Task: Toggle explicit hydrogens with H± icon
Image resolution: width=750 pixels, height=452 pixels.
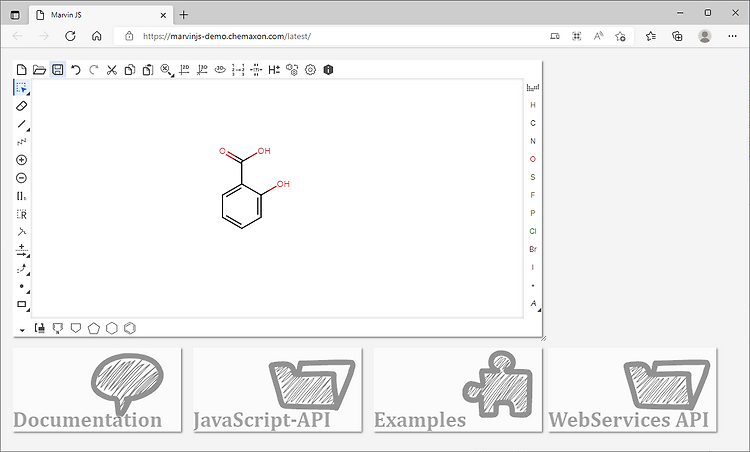Action: pos(274,70)
